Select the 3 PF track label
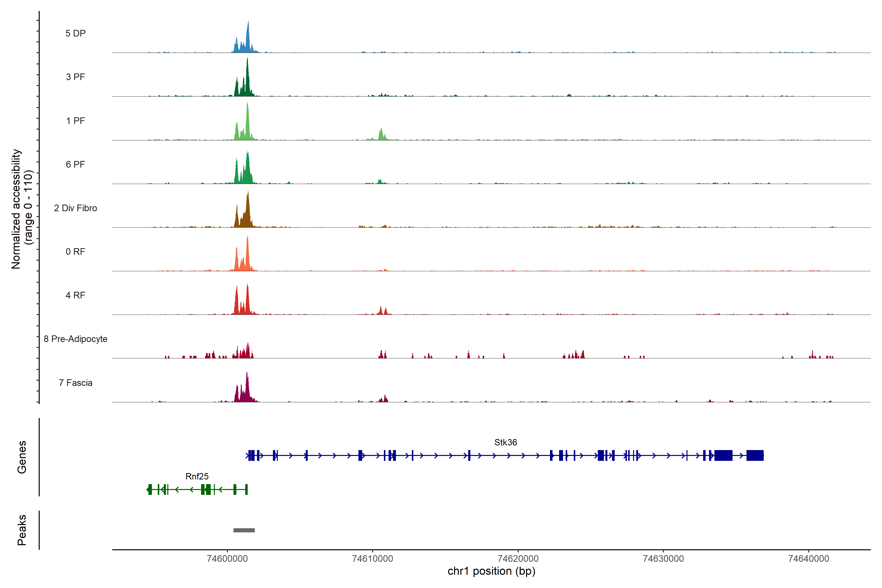 click(75, 77)
